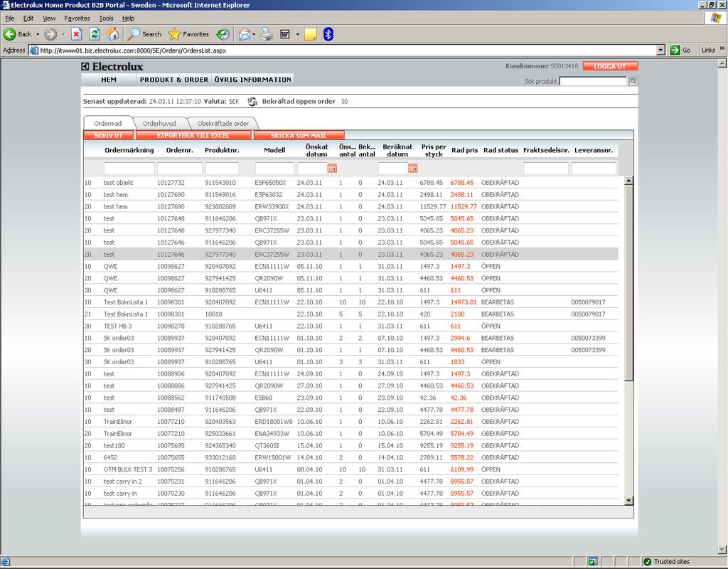
Task: Click the Rad pris column header
Action: click(x=465, y=150)
